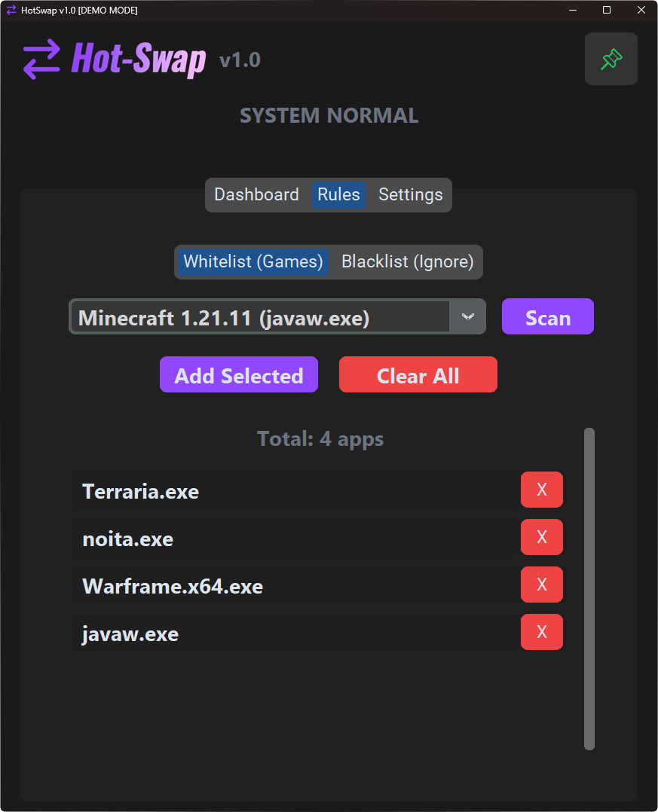
Task: Remove javaw.exe with its X icon
Action: pos(541,632)
